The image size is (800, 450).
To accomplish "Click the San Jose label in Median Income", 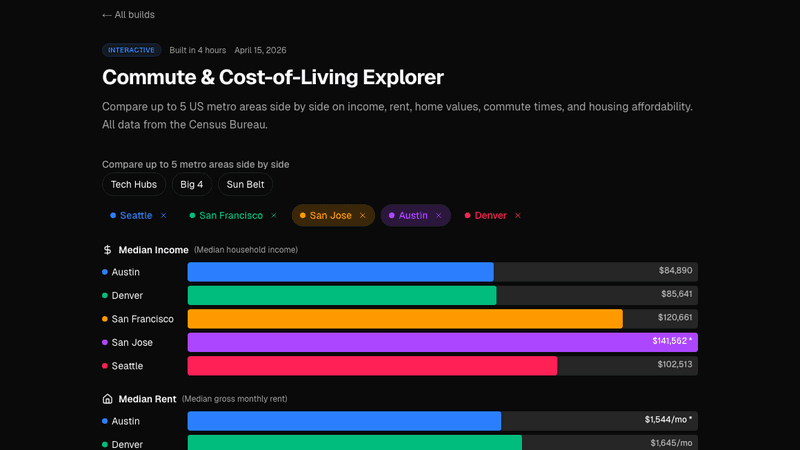I will point(132,343).
